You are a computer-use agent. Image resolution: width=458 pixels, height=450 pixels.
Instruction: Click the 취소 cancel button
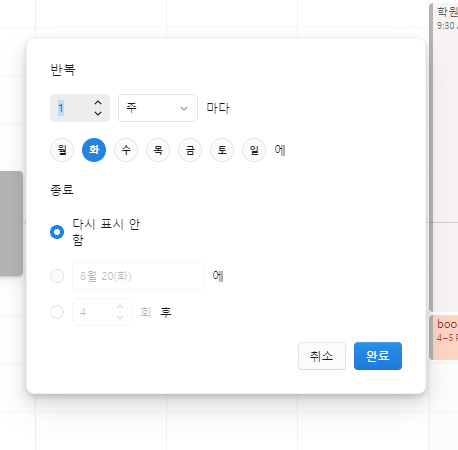(x=322, y=356)
